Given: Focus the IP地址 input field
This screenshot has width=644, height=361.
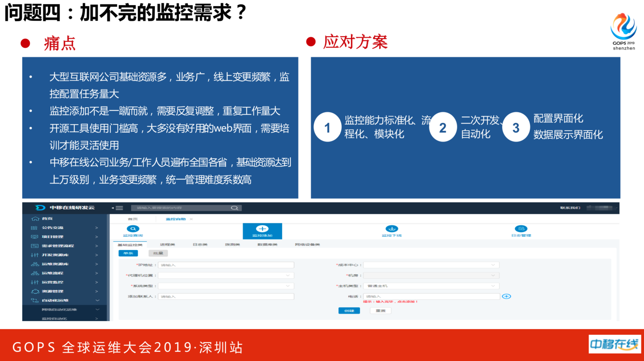Looking at the screenshot, I should click(x=226, y=265).
